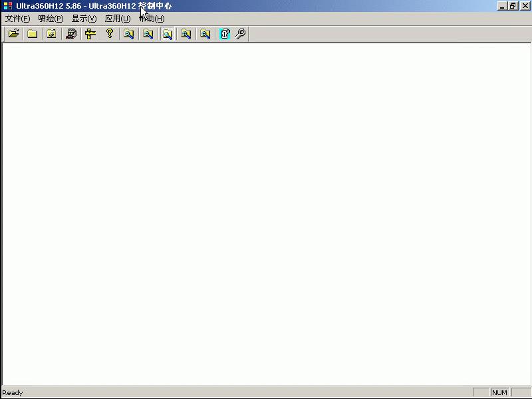Select the yellow ruler measurement tool icon
The image size is (532, 399).
(x=90, y=34)
